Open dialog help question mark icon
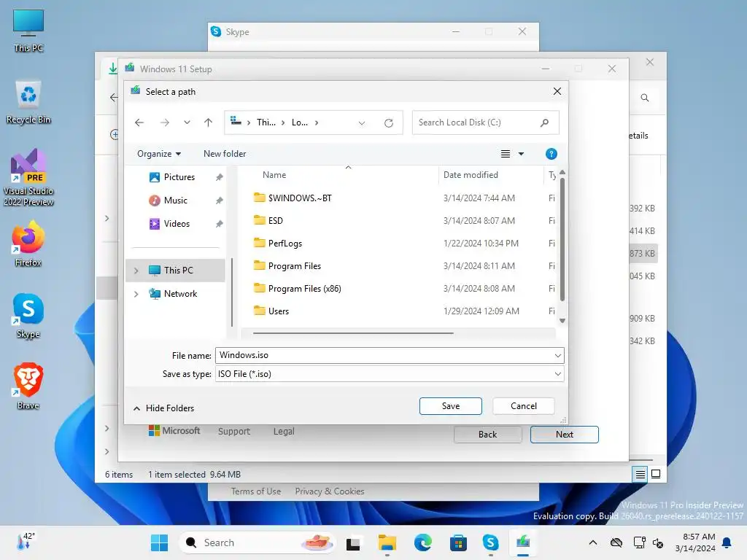This screenshot has width=747, height=560. 551,154
